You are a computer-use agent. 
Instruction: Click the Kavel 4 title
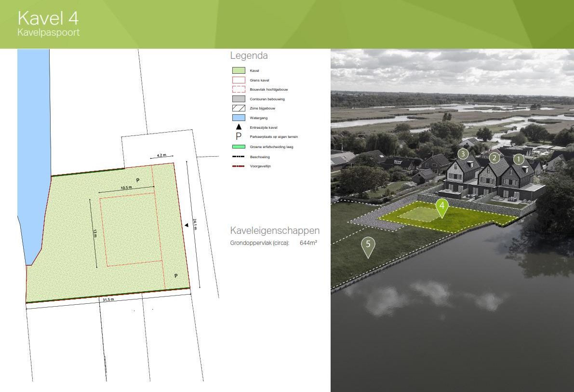pyautogui.click(x=48, y=18)
